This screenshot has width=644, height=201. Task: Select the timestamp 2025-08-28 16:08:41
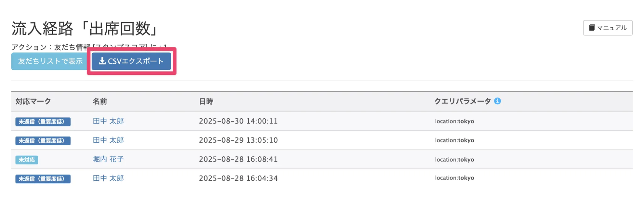coord(238,159)
